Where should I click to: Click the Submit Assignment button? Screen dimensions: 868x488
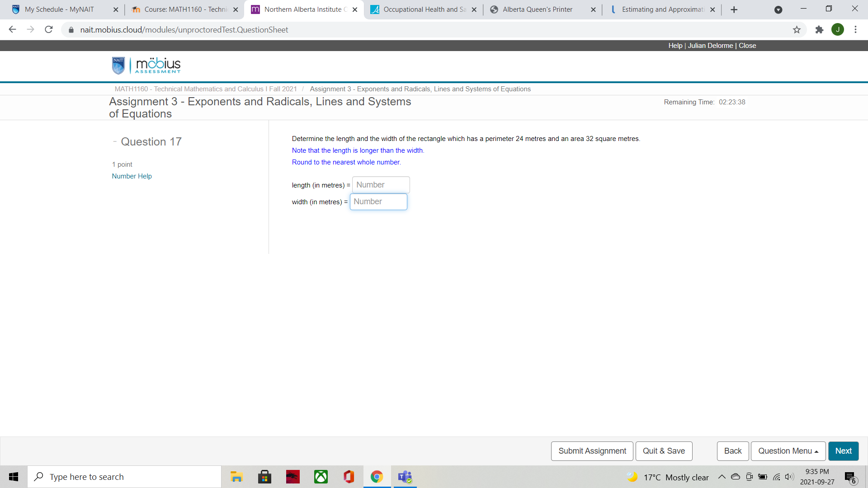point(592,451)
